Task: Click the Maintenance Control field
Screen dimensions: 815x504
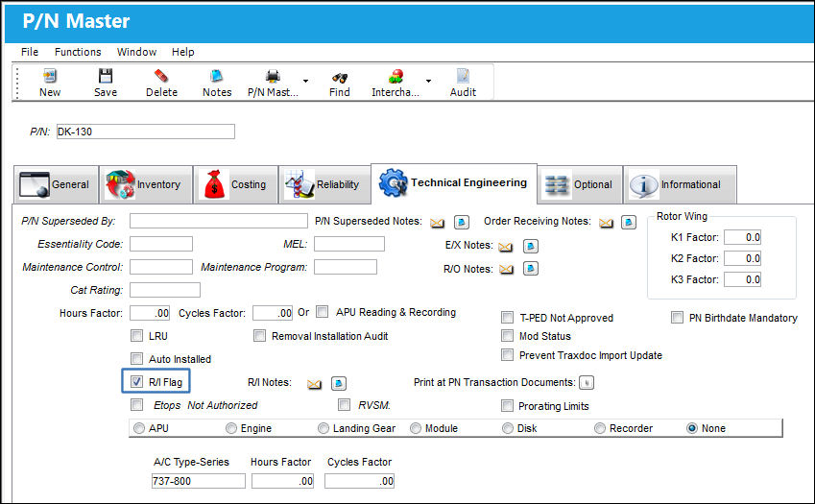Action: [x=161, y=267]
